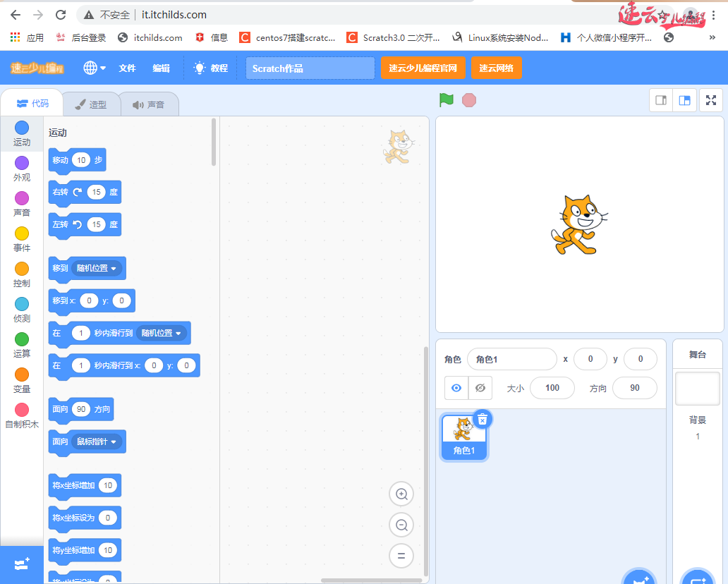This screenshot has width=728, height=584.
Task: Click the 速云网络 button
Action: tap(496, 68)
